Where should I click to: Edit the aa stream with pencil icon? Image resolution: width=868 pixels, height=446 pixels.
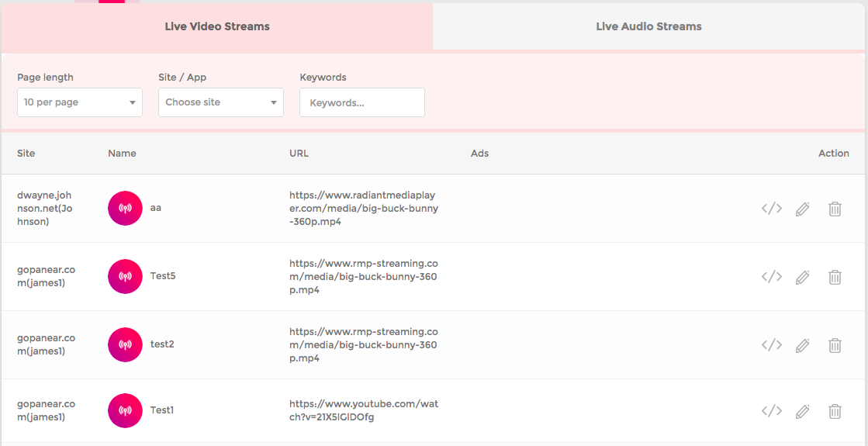pyautogui.click(x=803, y=209)
